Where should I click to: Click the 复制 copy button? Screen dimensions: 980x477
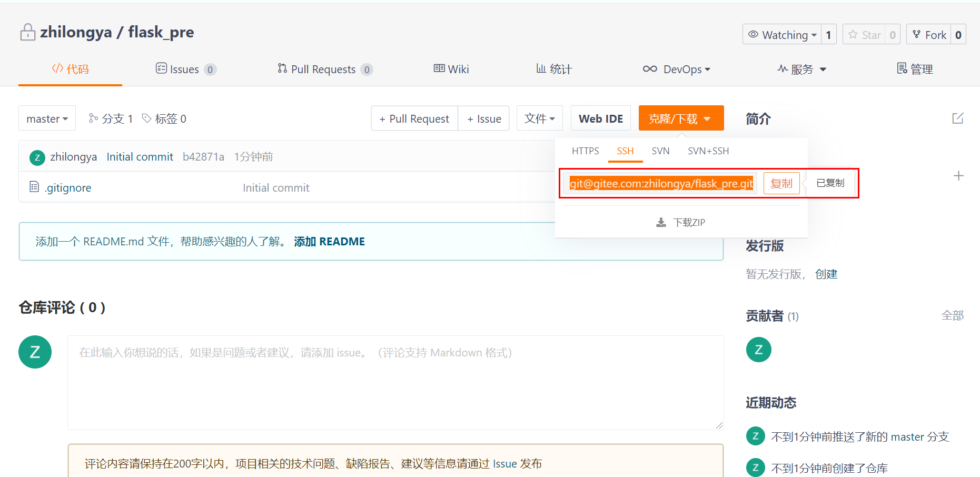[x=781, y=183]
